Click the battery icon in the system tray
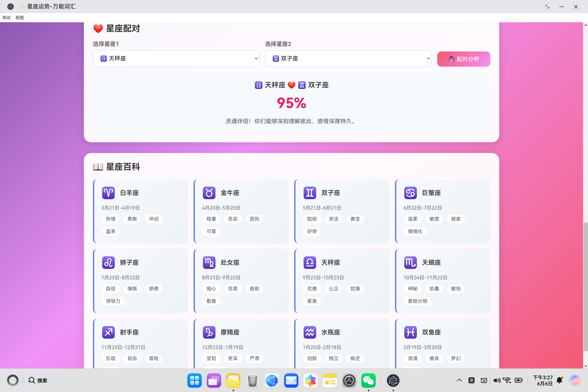The height and width of the screenshot is (392, 588). click(x=519, y=381)
